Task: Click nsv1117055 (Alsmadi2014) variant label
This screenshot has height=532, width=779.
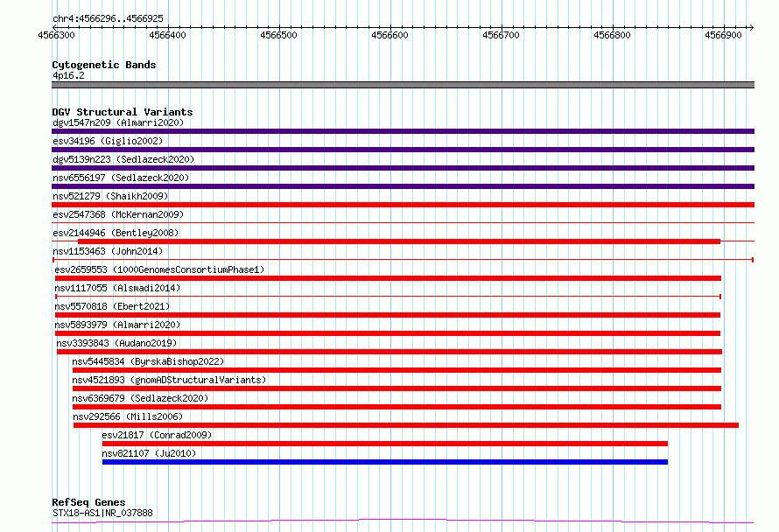Action: (117, 288)
